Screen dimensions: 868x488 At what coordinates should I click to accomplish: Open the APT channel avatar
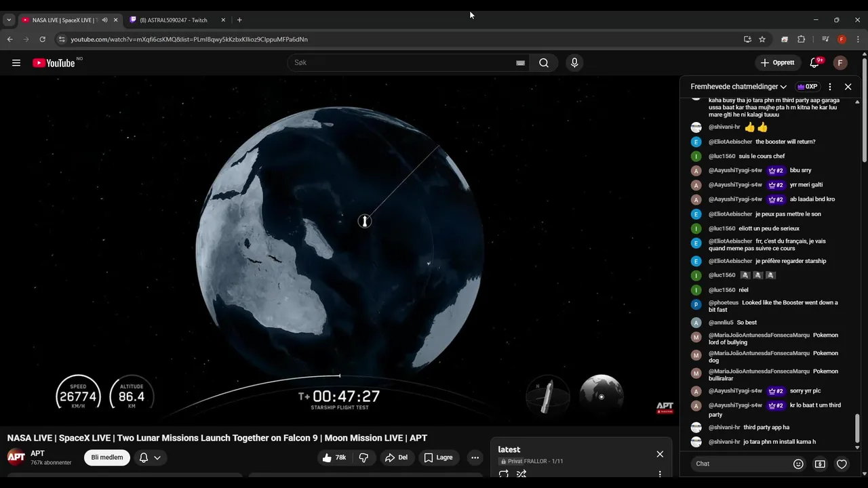(x=16, y=457)
